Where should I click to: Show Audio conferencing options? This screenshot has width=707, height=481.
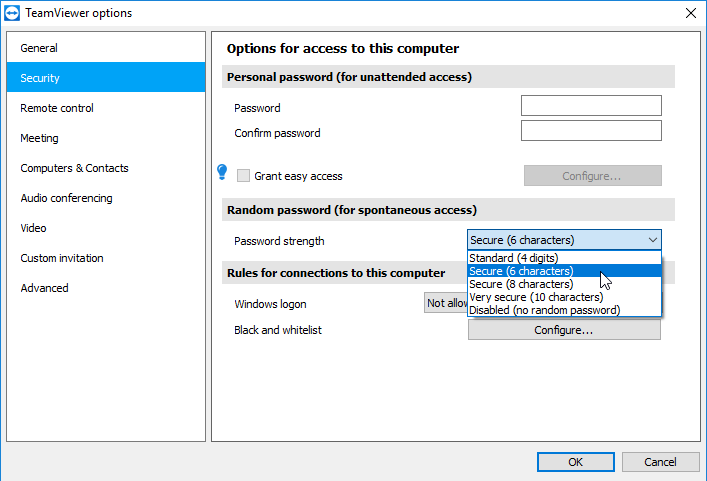pos(66,198)
